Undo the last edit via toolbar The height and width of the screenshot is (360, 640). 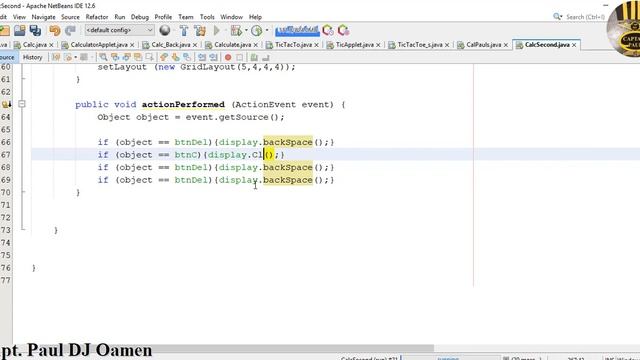click(x=54, y=30)
